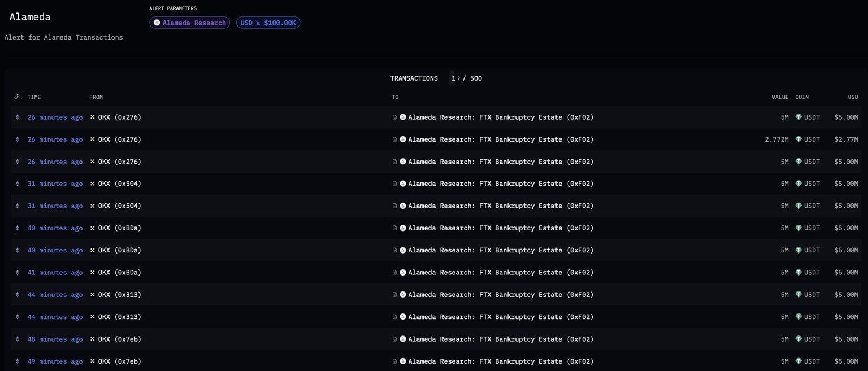
Task: Click the USD ≥ $100.00K filter chip
Action: tap(268, 23)
